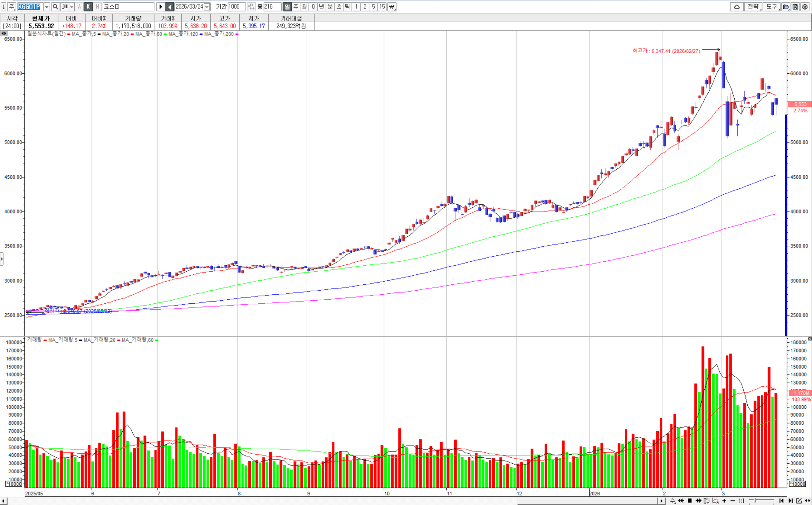
Task: Click the 1:1 reset zoom button
Action: (742, 500)
